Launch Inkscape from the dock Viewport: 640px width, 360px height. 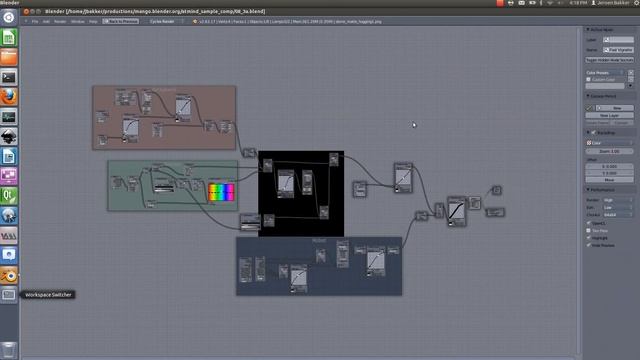[9, 137]
